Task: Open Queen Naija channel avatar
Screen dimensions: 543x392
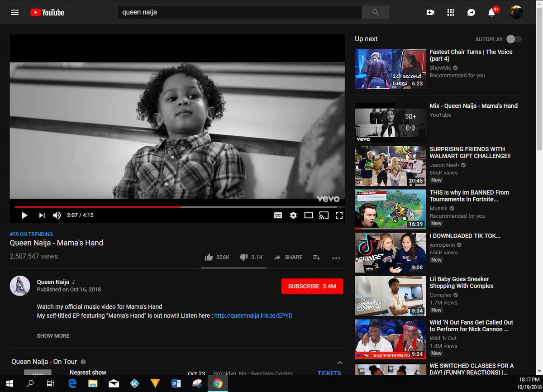Action: tap(20, 286)
